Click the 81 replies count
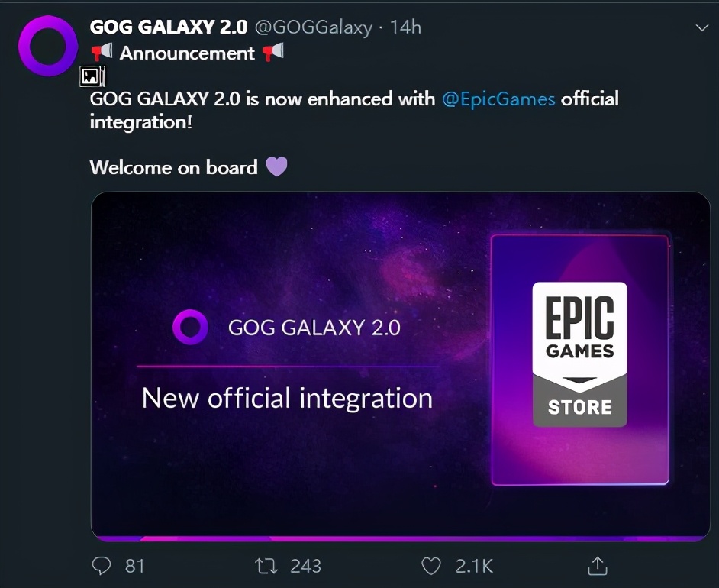 [134, 566]
